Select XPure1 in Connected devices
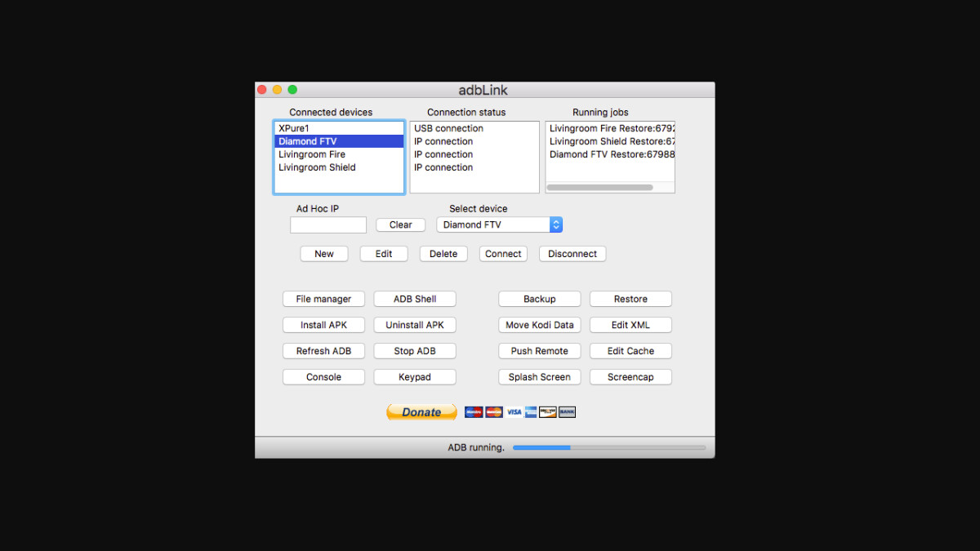The image size is (980, 551). coord(294,128)
